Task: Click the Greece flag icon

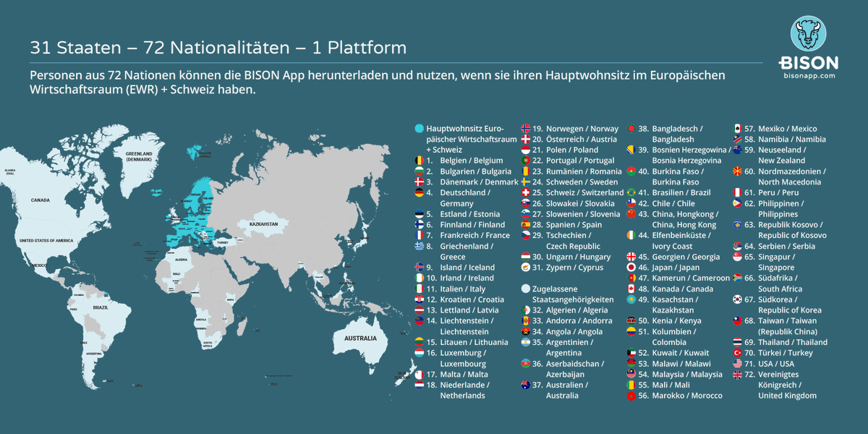Action: click(420, 247)
